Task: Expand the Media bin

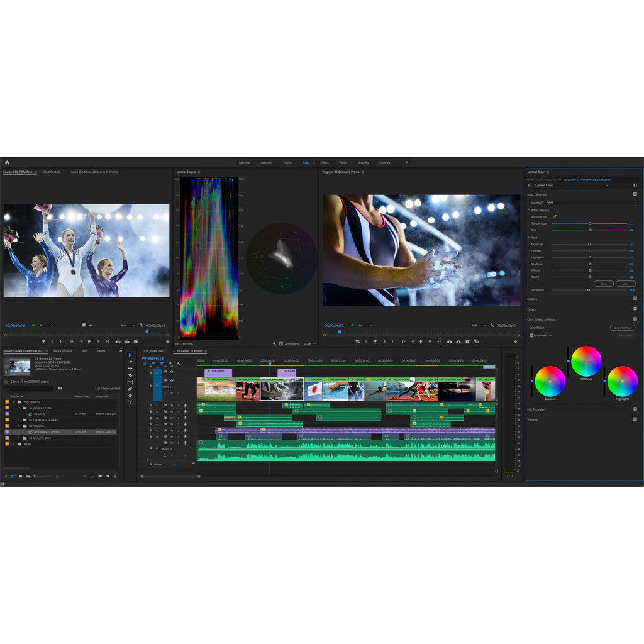Action: (14, 445)
